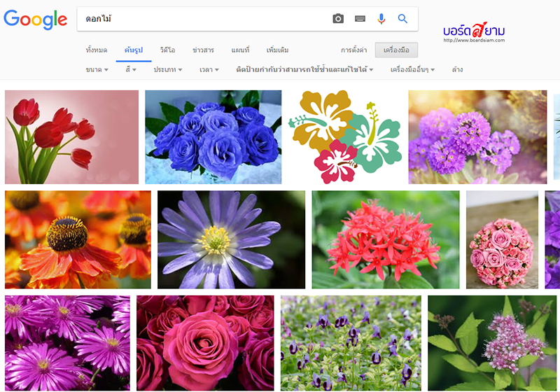Click ล้าง to clear filters
The width and height of the screenshot is (560, 392).
coord(457,70)
